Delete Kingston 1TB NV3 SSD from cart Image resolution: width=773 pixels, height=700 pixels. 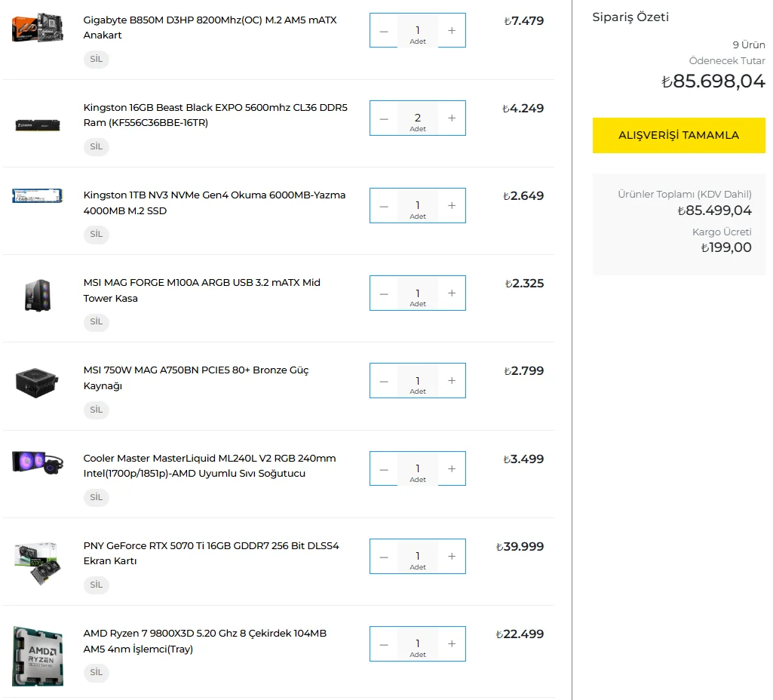(x=97, y=235)
